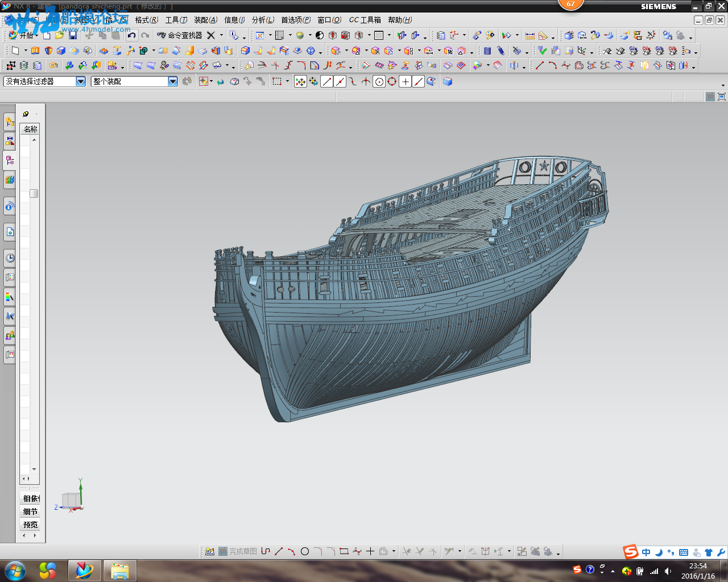Undo the last action
The height and width of the screenshot is (582, 728).
click(131, 35)
